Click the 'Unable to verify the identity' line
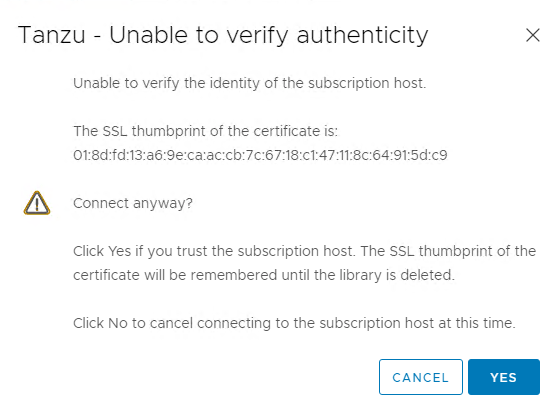 click(x=249, y=84)
